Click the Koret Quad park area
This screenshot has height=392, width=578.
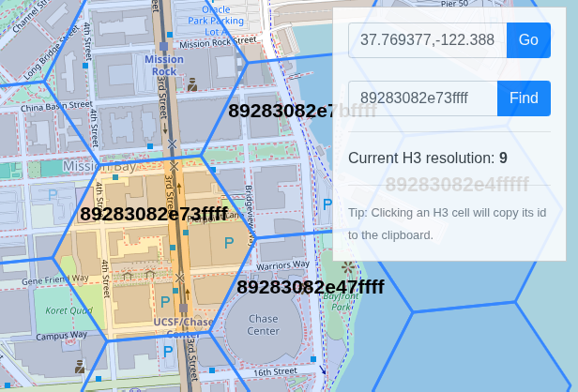(x=68, y=311)
